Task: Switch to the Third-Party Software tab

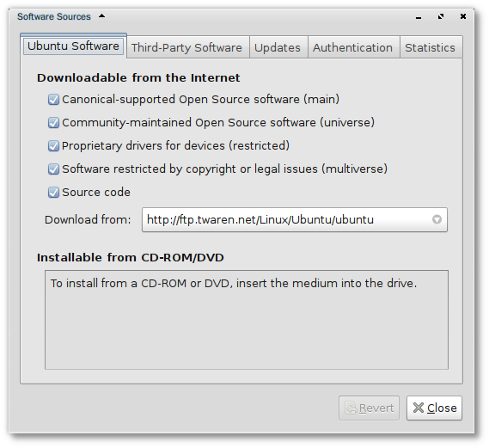Action: (x=186, y=48)
